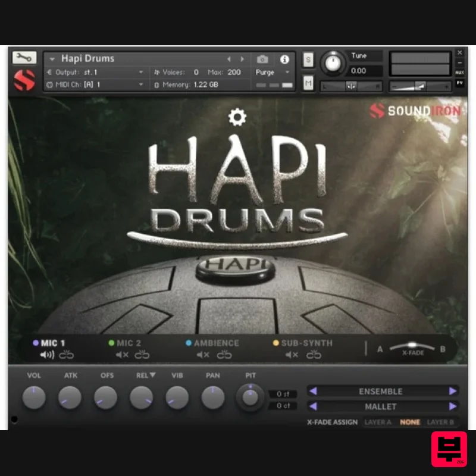The width and height of the screenshot is (476, 476).
Task: Toggle the SUB-SYNTH link icon
Action: coord(314,355)
